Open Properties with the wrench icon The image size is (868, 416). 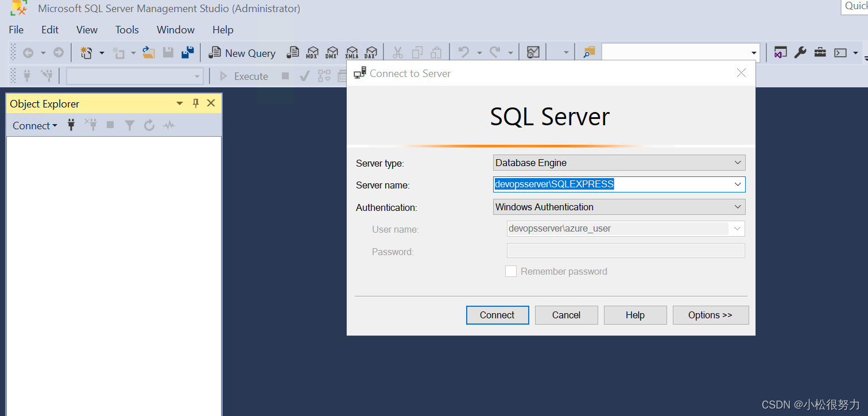(800, 53)
